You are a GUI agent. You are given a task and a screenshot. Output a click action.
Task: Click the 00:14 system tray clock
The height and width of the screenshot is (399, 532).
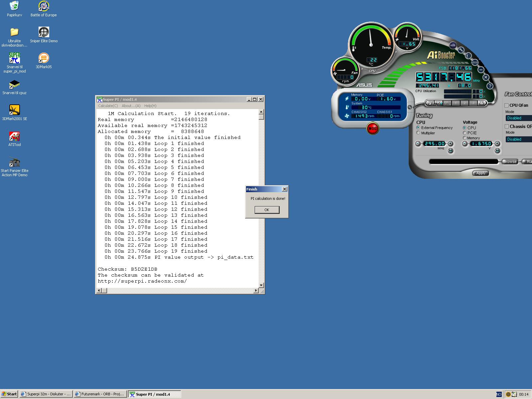tap(524, 394)
